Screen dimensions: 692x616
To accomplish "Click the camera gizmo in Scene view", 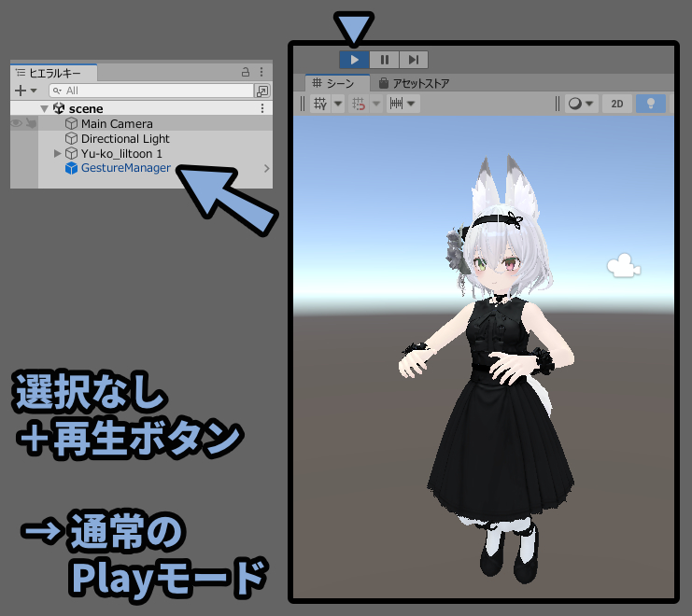I will tap(624, 265).
